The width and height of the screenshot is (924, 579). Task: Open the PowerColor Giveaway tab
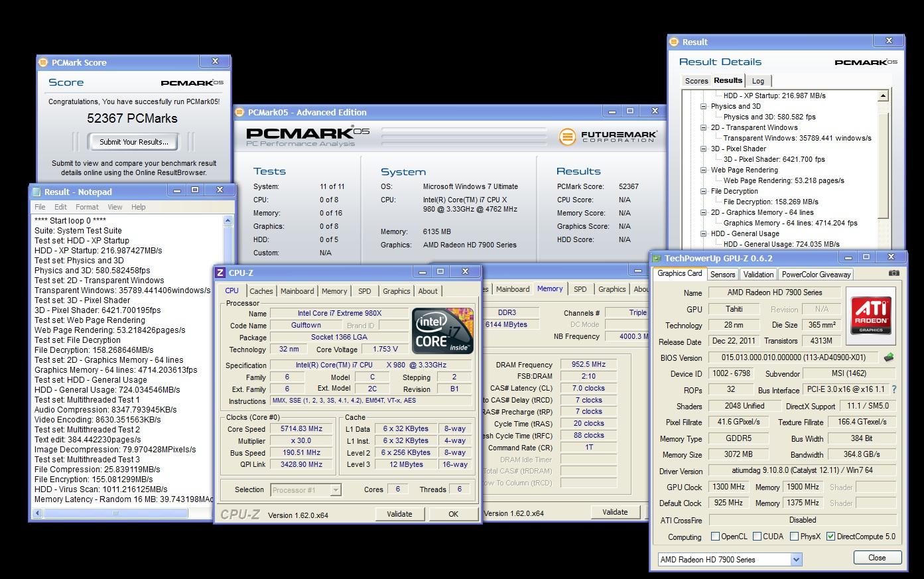tap(816, 275)
